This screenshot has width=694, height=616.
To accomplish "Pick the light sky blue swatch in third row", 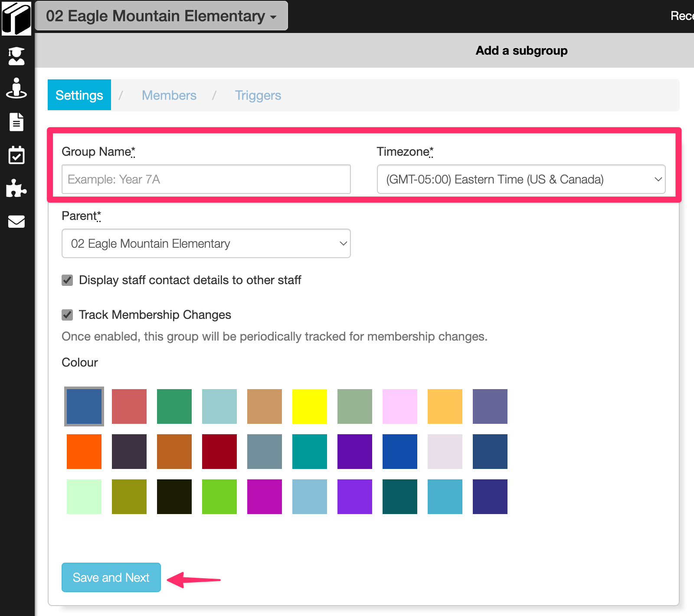I will click(310, 497).
